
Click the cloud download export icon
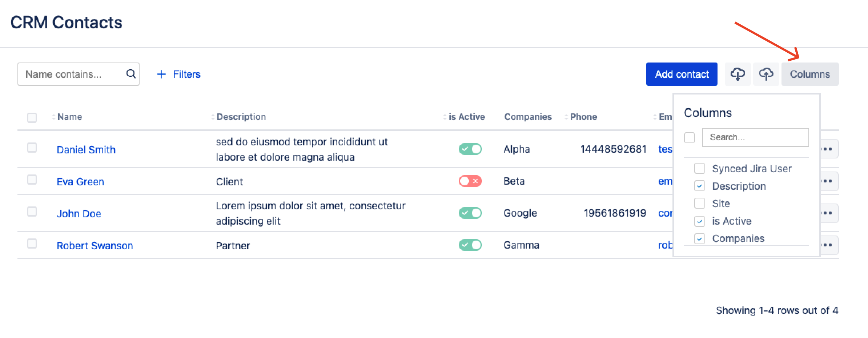(738, 74)
